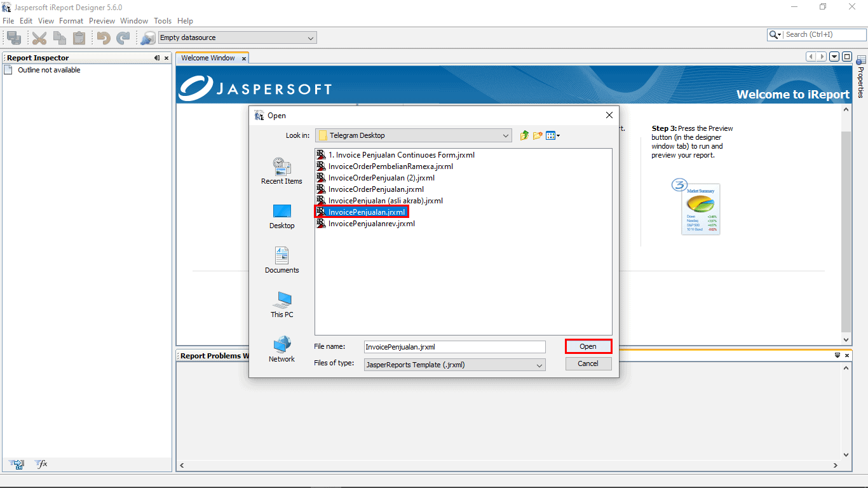
Task: Open the Format menu
Action: 71,21
